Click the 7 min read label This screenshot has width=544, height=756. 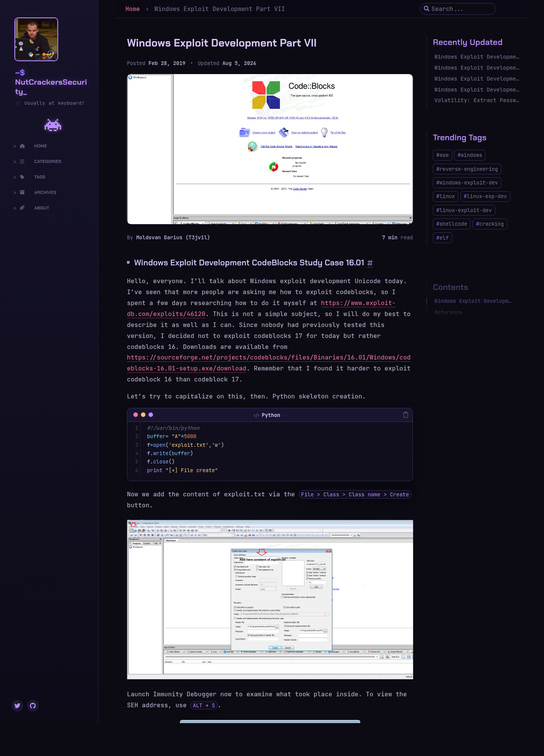point(397,237)
